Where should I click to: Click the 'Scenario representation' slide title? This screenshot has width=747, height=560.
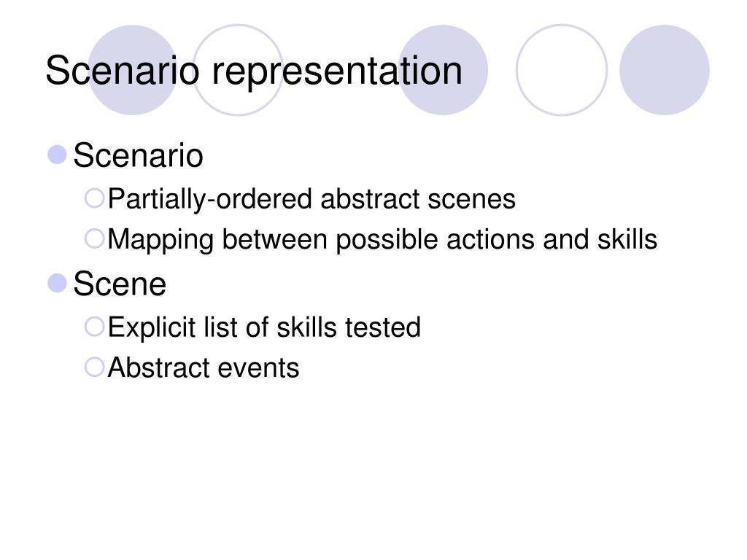254,71
